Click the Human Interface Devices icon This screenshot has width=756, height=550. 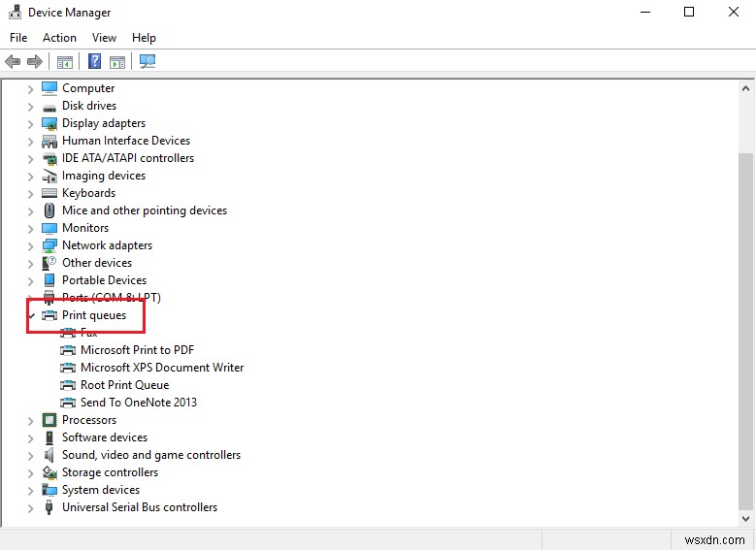click(49, 141)
